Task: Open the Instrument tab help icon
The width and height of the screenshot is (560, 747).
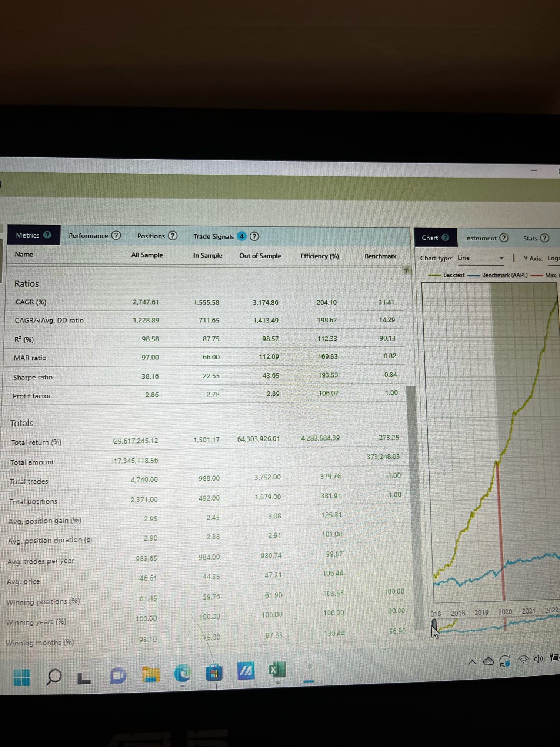Action: (504, 238)
